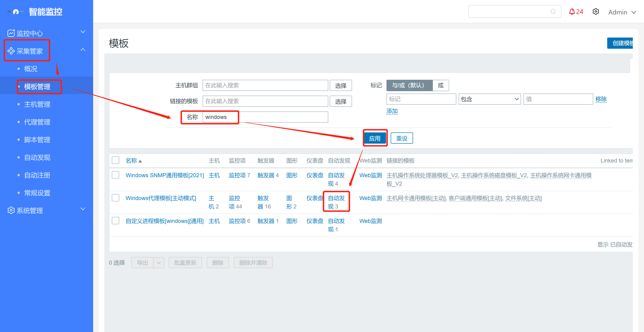644x332 pixels.
Task: Click the 导出 button
Action: tap(142, 263)
